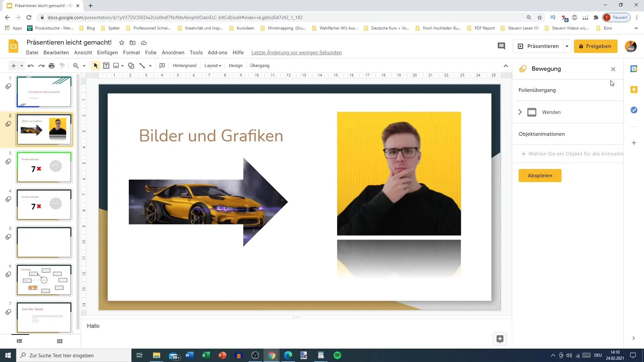Open Spotify from the taskbar
This screenshot has width=644, height=362.
coord(337,355)
